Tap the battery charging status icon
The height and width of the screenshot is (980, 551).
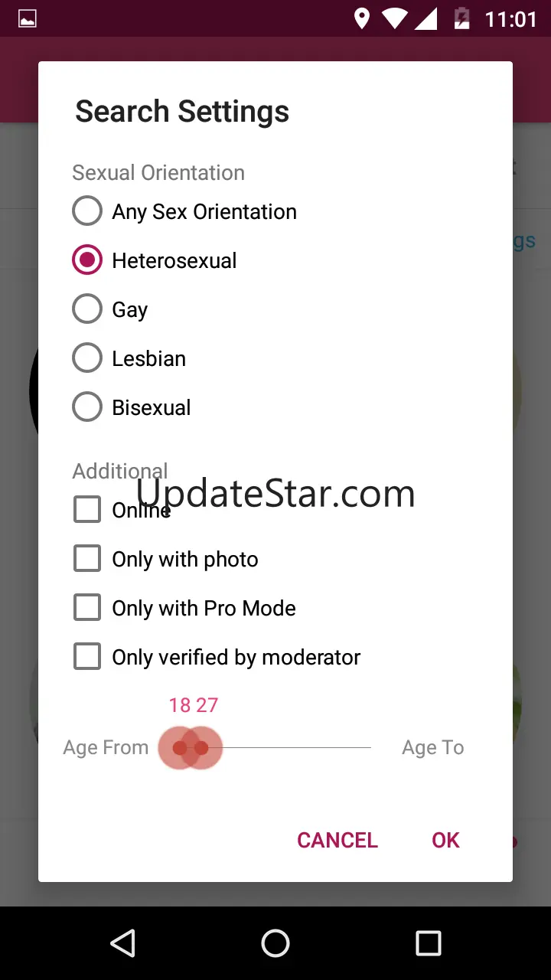point(461,19)
